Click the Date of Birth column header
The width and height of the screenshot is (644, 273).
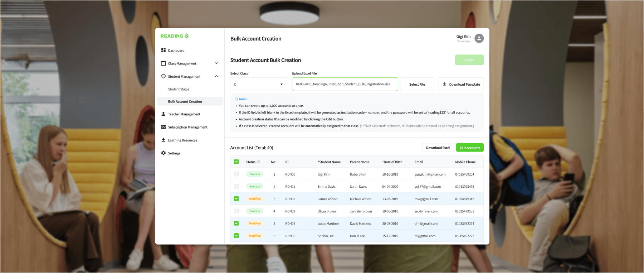click(392, 162)
